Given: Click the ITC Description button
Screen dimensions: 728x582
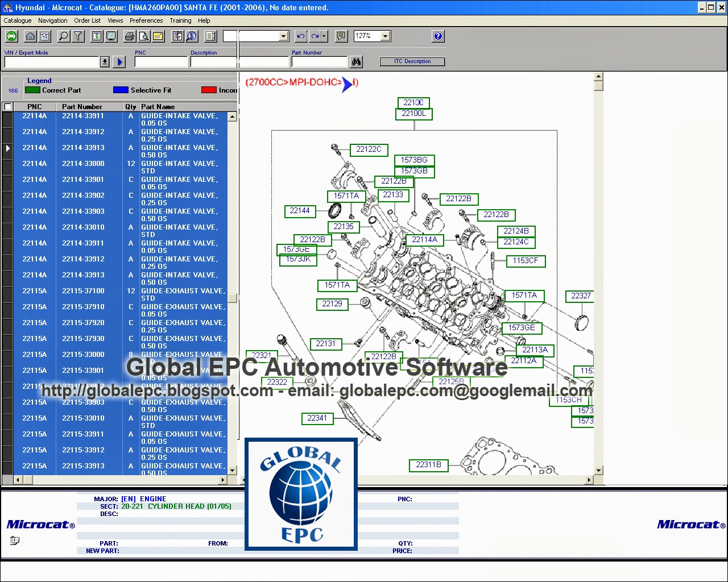Looking at the screenshot, I should click(412, 61).
